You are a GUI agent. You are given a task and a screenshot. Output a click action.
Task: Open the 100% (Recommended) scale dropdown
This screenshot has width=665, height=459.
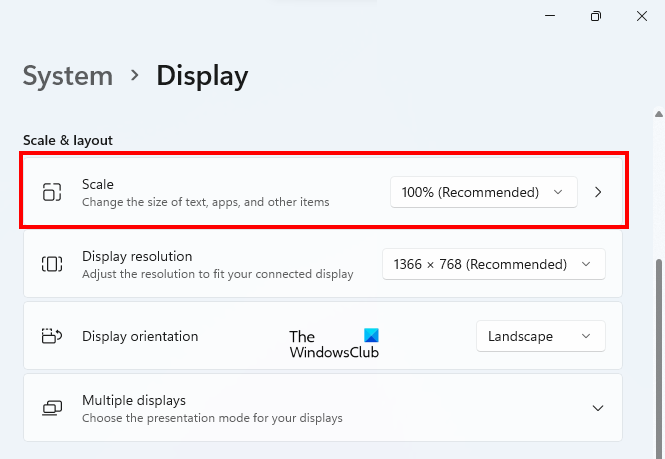483,192
